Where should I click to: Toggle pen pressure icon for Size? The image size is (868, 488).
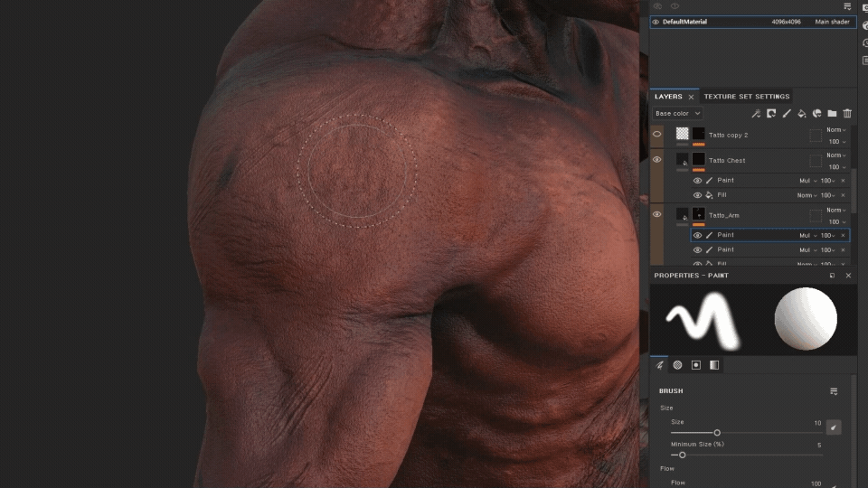833,427
